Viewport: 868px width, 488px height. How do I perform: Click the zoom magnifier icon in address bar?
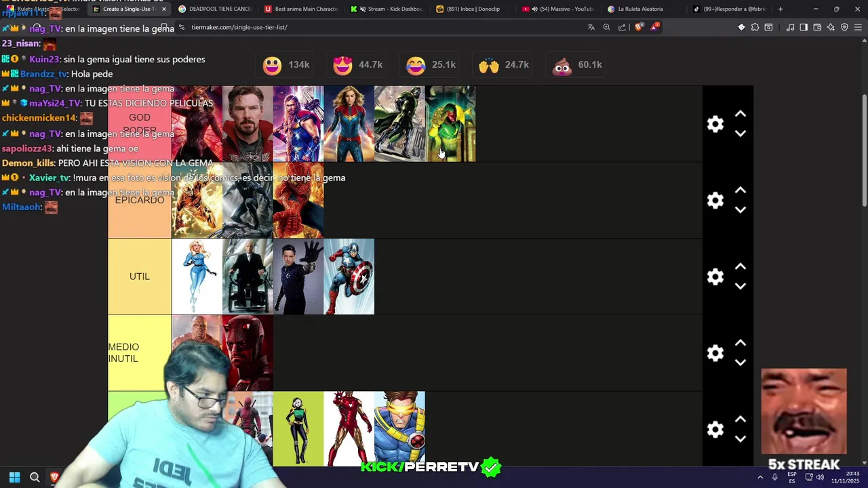pyautogui.click(x=606, y=27)
